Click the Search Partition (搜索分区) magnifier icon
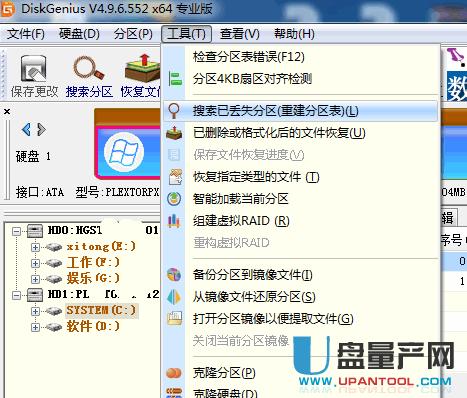The width and height of the screenshot is (467, 398). 89,68
